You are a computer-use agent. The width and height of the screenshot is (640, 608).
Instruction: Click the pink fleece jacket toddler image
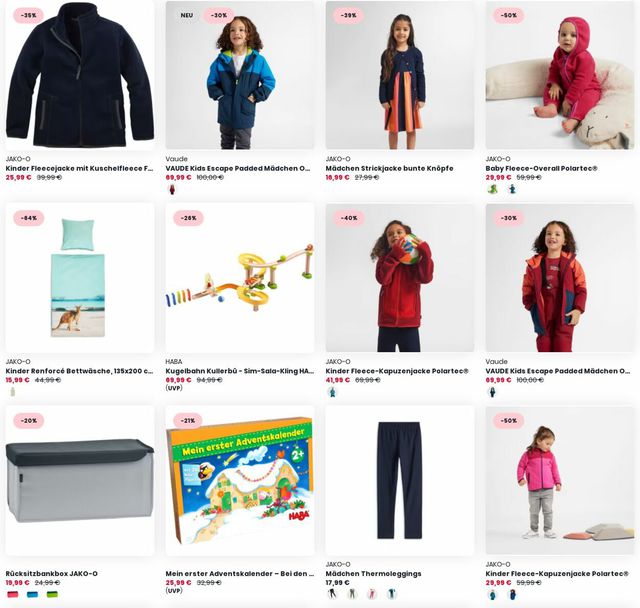[560, 481]
